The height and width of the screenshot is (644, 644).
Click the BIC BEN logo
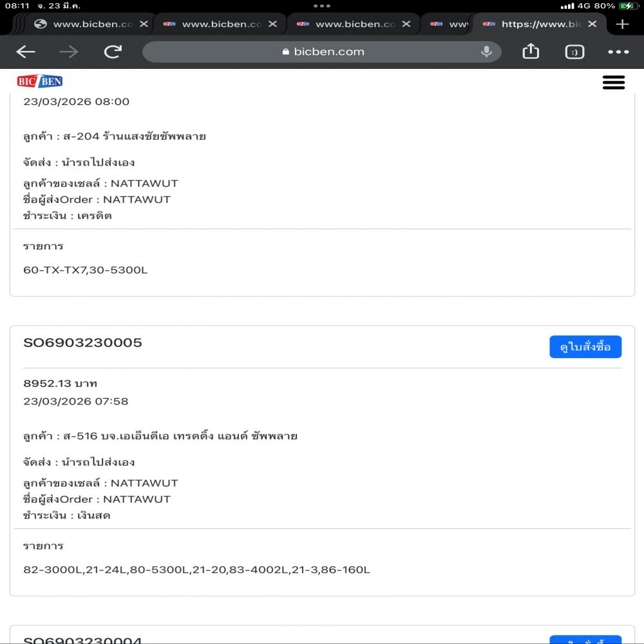pos(40,81)
